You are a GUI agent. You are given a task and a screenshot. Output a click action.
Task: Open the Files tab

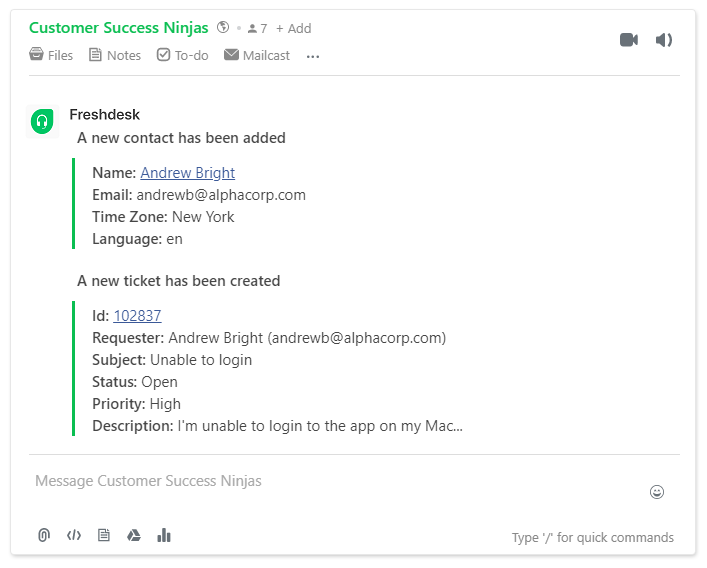[x=51, y=55]
